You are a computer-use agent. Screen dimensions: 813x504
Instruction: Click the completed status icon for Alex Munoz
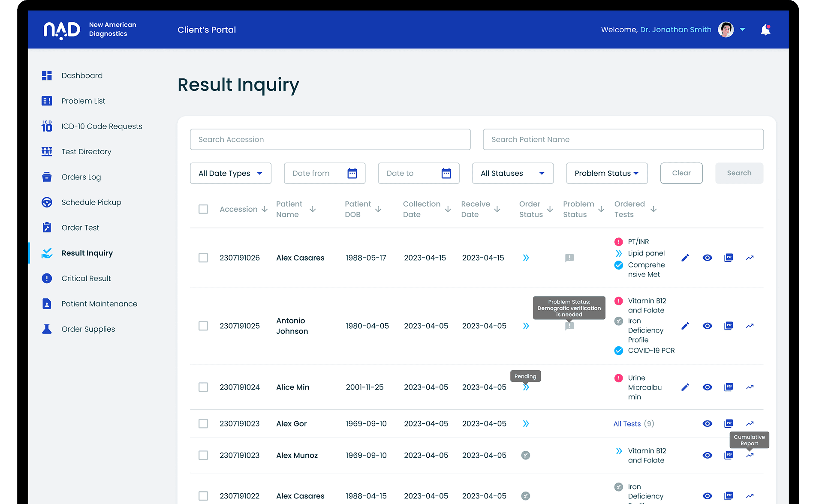click(x=526, y=455)
